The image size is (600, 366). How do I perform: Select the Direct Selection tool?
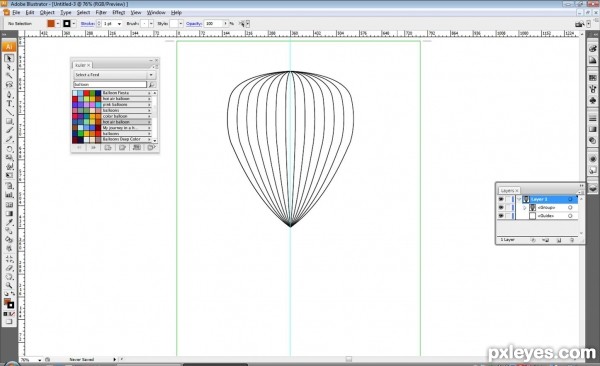[9, 67]
